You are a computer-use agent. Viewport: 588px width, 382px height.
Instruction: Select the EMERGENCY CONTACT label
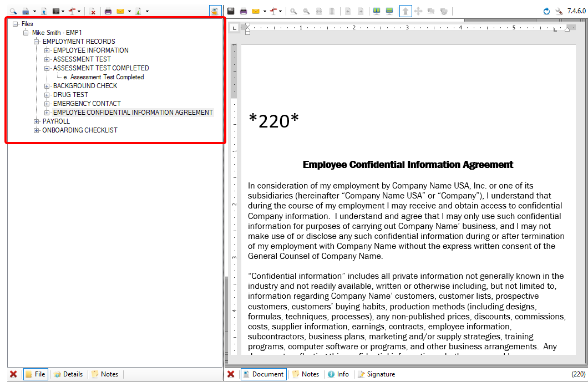(x=87, y=104)
